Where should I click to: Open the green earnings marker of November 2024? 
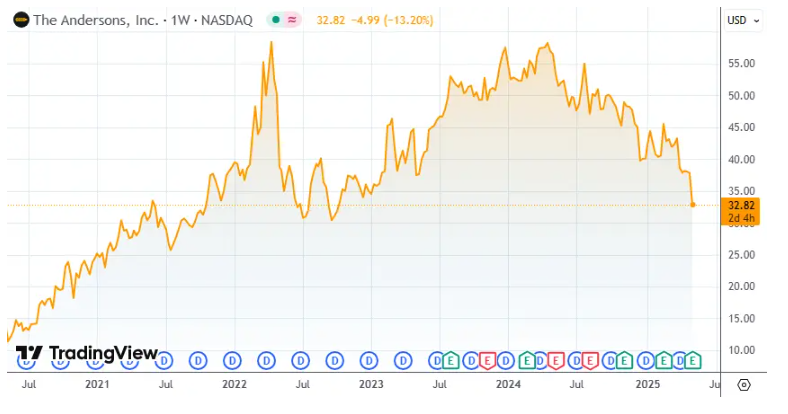tap(624, 360)
